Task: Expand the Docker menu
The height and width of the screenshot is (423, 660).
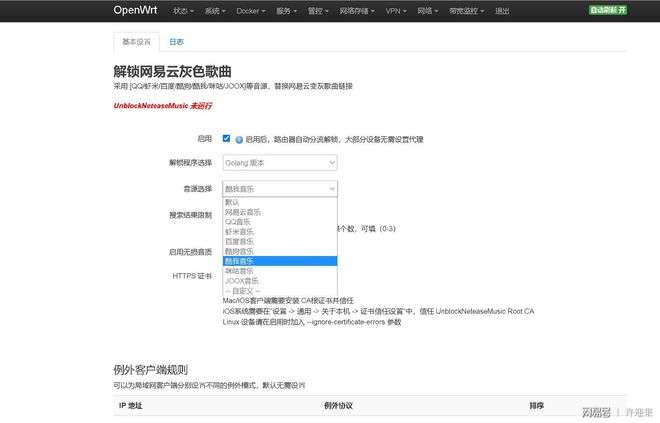Action: [252, 10]
